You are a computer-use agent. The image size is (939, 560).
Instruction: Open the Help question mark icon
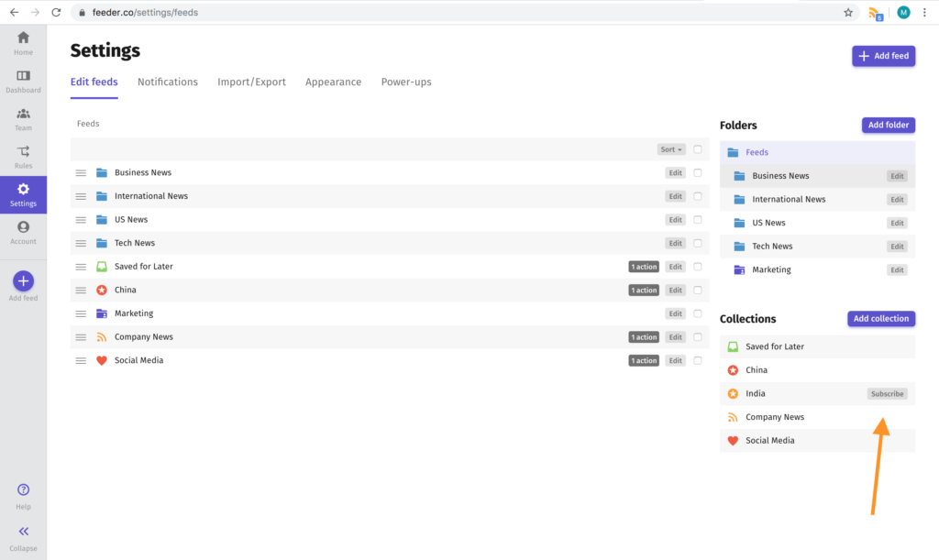pos(23,490)
